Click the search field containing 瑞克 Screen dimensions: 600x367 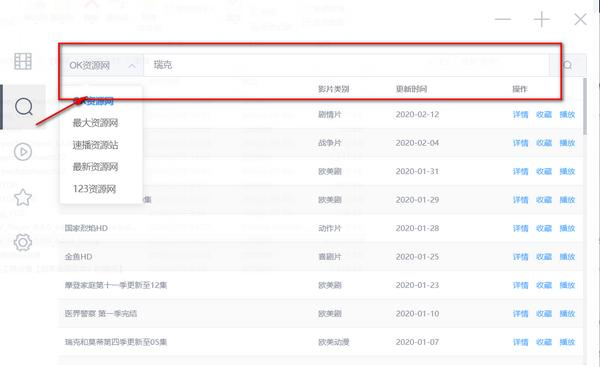[x=346, y=65]
